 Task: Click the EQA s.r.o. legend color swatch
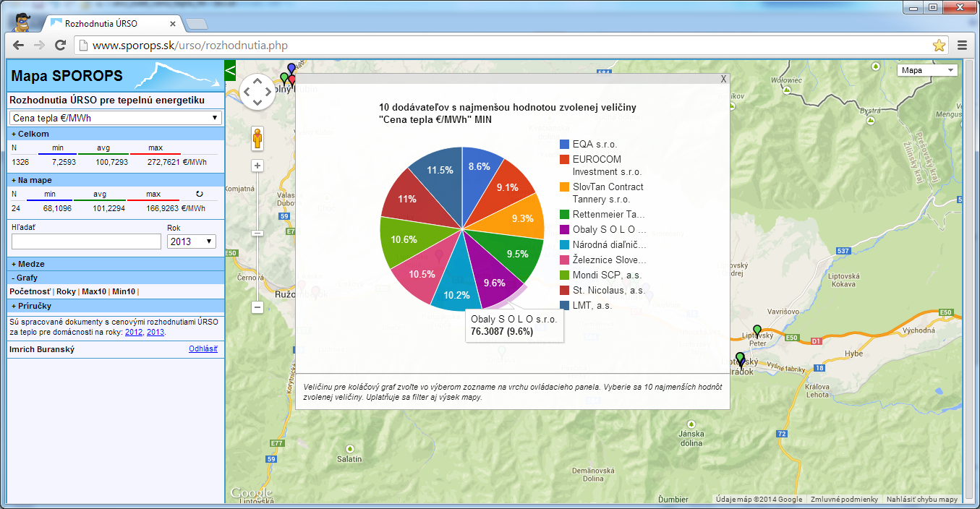click(x=564, y=145)
